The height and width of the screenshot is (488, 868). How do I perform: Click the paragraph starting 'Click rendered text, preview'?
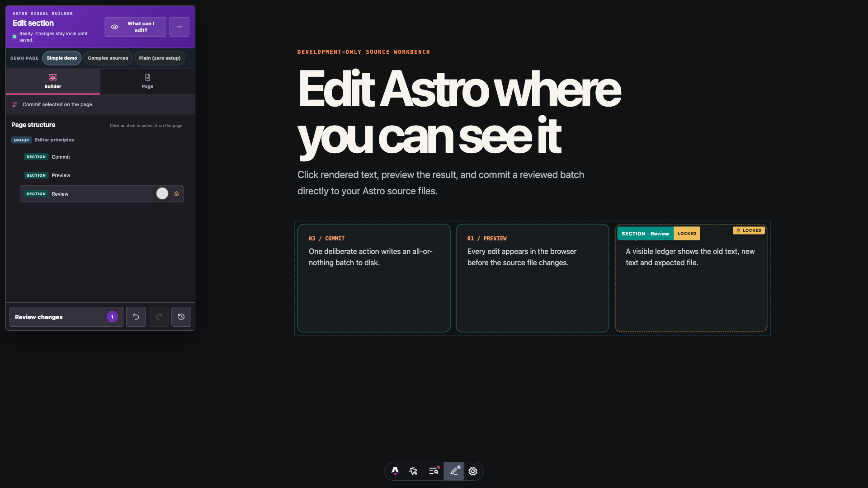point(441,183)
